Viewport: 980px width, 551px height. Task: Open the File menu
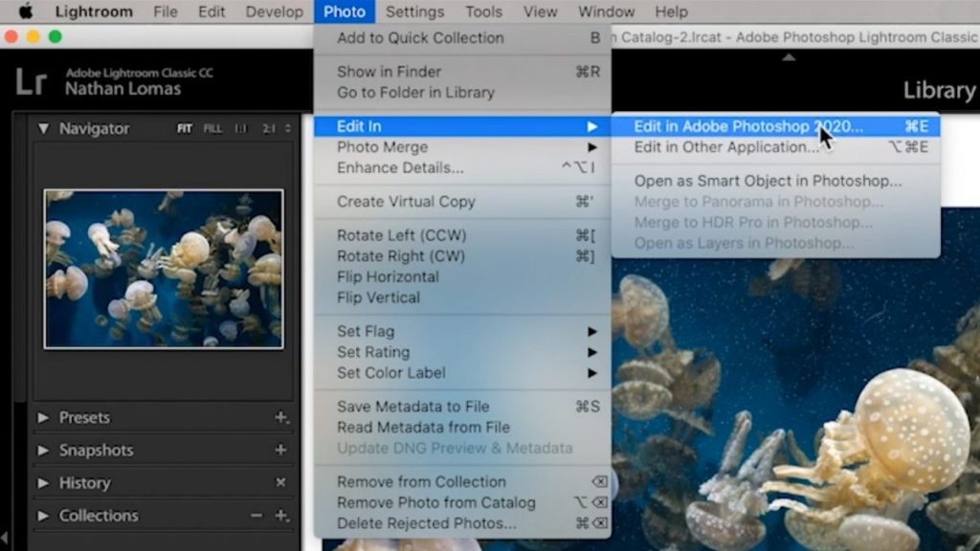165,11
